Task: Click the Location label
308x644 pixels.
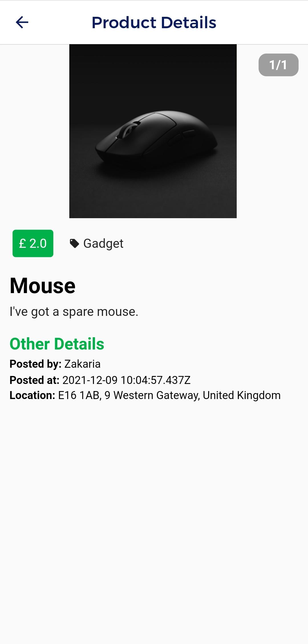Action: (32, 395)
